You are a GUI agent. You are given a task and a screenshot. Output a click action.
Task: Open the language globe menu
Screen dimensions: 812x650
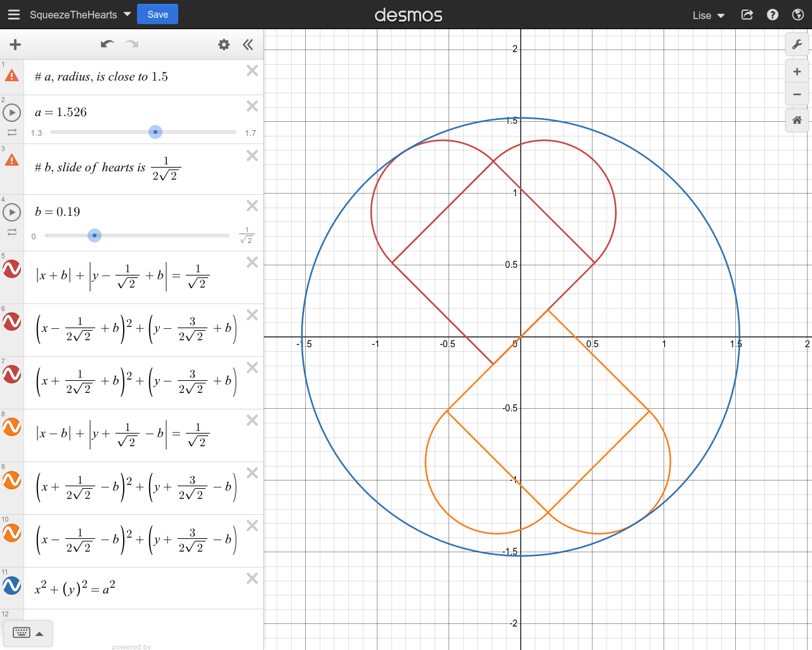798,15
